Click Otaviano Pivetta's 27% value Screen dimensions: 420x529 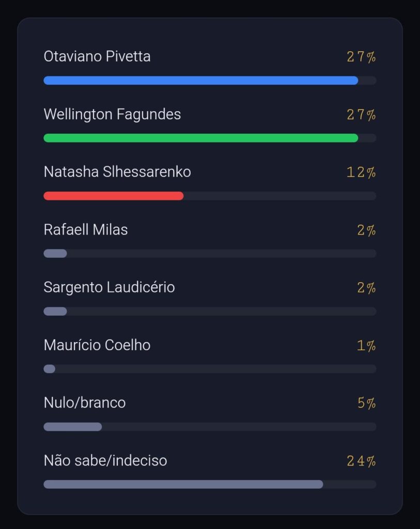361,57
